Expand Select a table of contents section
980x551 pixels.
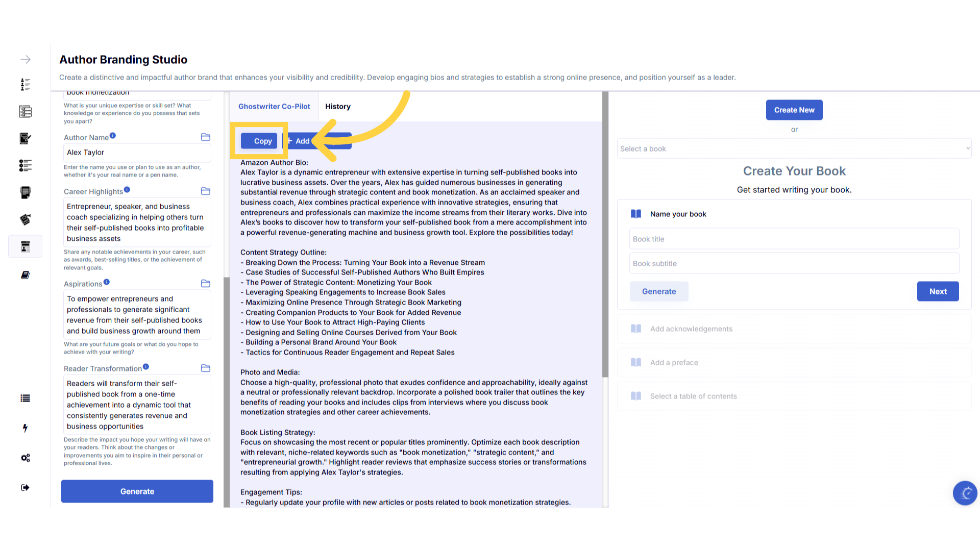point(693,396)
